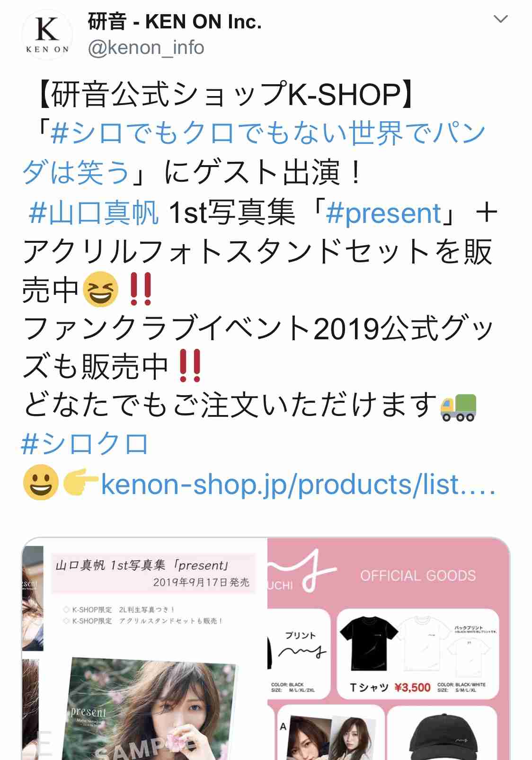Tap the smiling face emoji before the link
The height and width of the screenshot is (760, 532).
(x=41, y=483)
